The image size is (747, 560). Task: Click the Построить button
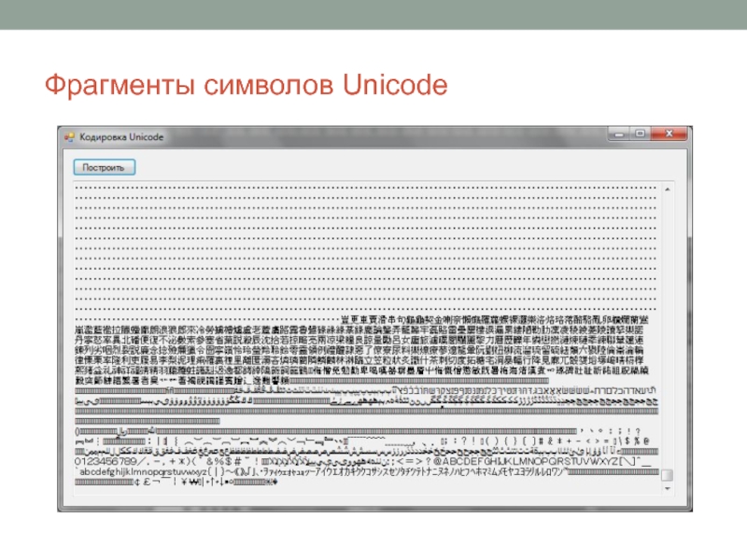[105, 167]
